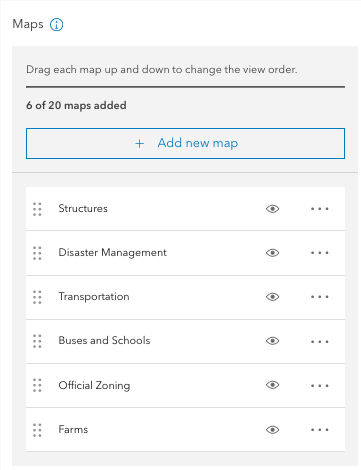Open more options for Buses and Schools

coord(320,342)
